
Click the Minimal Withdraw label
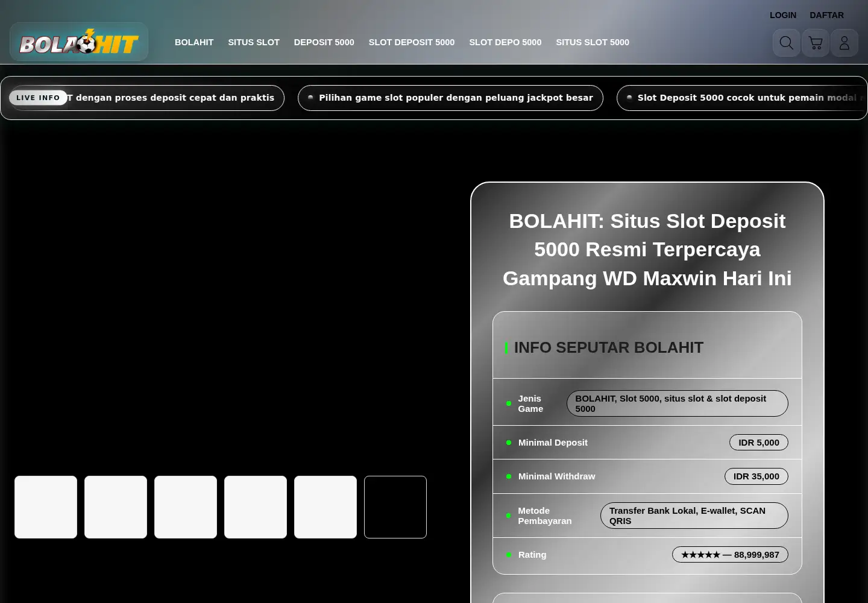click(556, 476)
